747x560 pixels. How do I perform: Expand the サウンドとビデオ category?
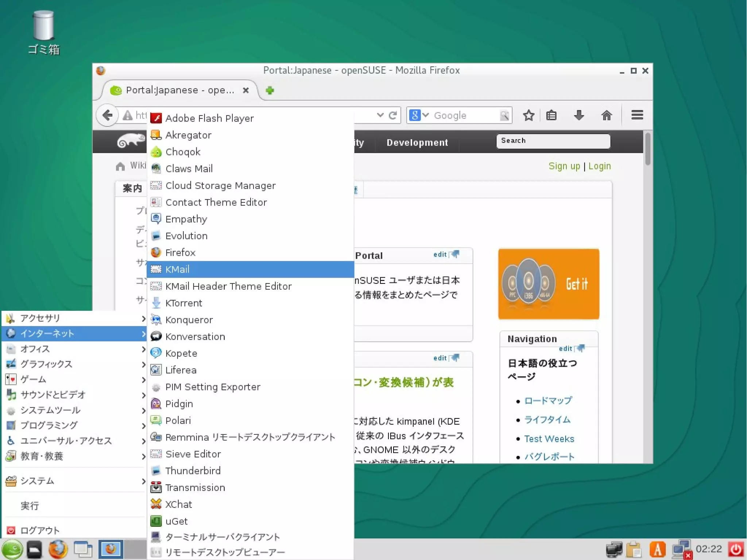coord(74,395)
